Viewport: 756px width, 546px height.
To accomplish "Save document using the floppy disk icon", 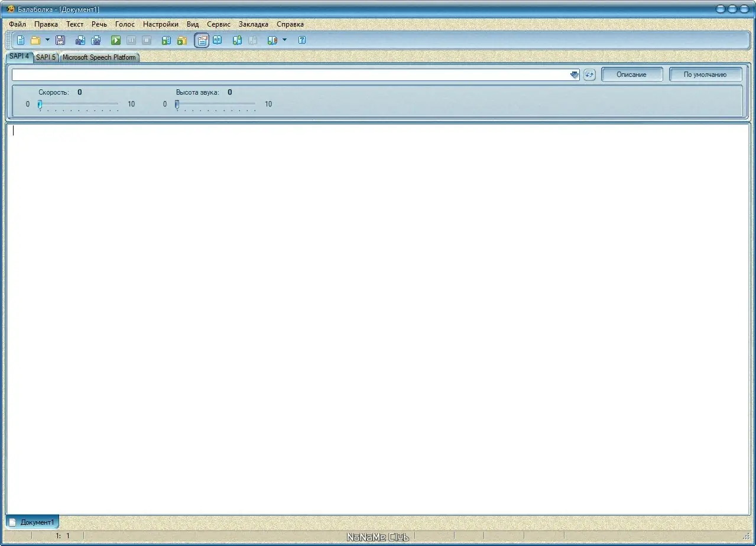I will 60,40.
